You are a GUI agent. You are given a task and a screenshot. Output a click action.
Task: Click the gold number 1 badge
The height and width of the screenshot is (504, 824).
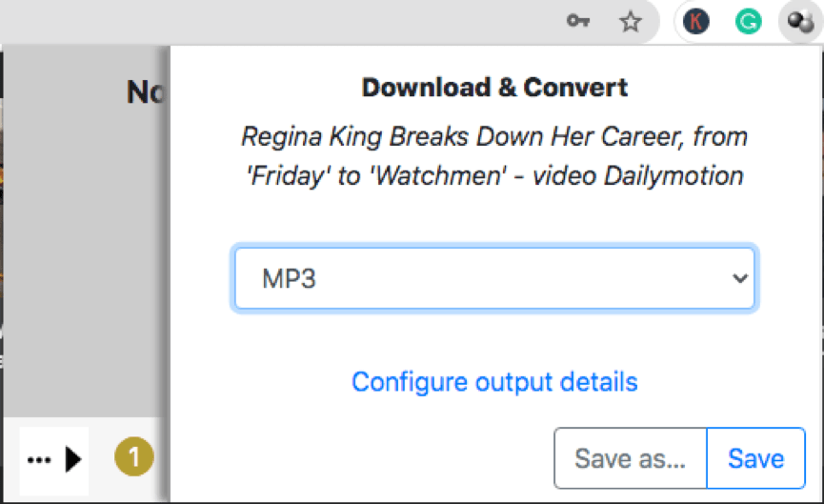click(134, 458)
